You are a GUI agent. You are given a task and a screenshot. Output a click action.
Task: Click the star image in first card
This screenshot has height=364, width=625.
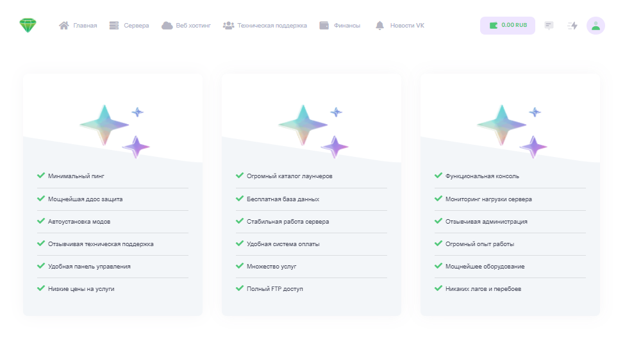tap(113, 129)
